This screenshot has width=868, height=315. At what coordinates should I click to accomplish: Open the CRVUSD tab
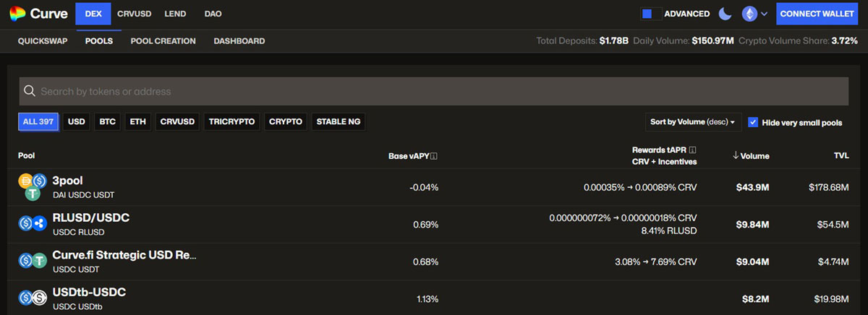point(133,14)
